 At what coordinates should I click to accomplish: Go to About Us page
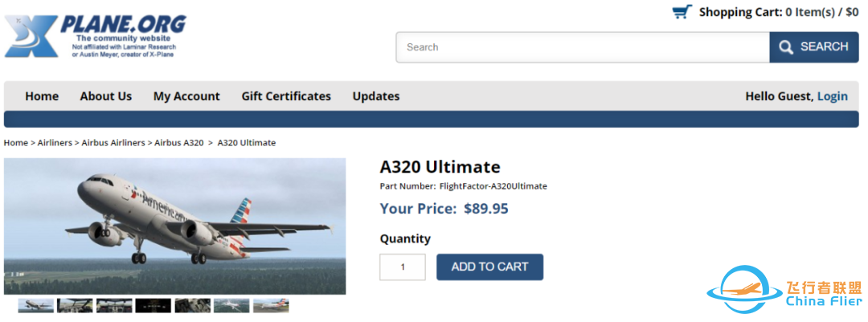(105, 96)
